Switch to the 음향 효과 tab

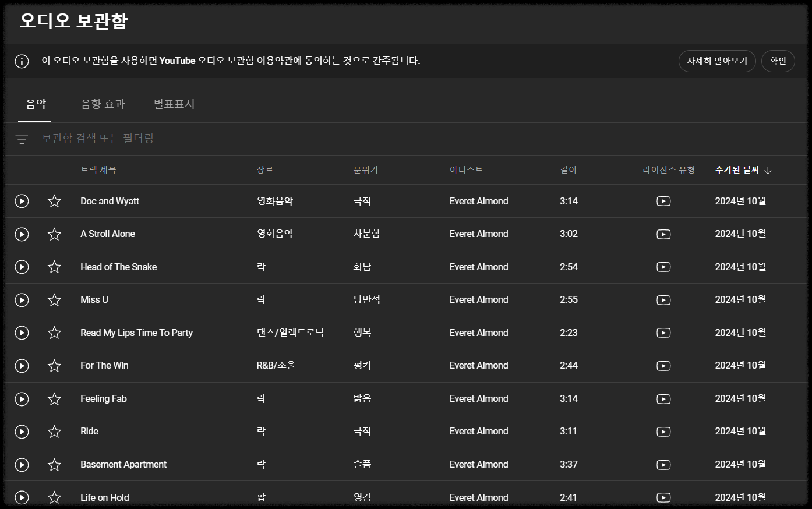[x=103, y=104]
